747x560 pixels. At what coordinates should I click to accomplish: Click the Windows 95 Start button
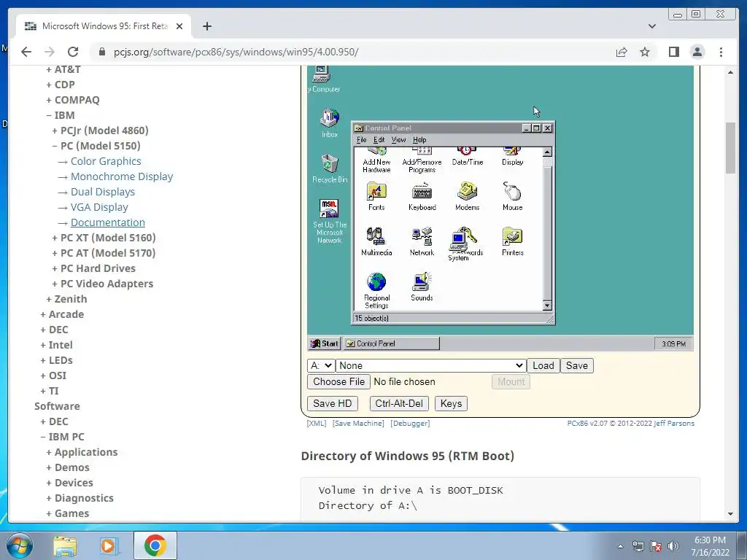pos(324,343)
